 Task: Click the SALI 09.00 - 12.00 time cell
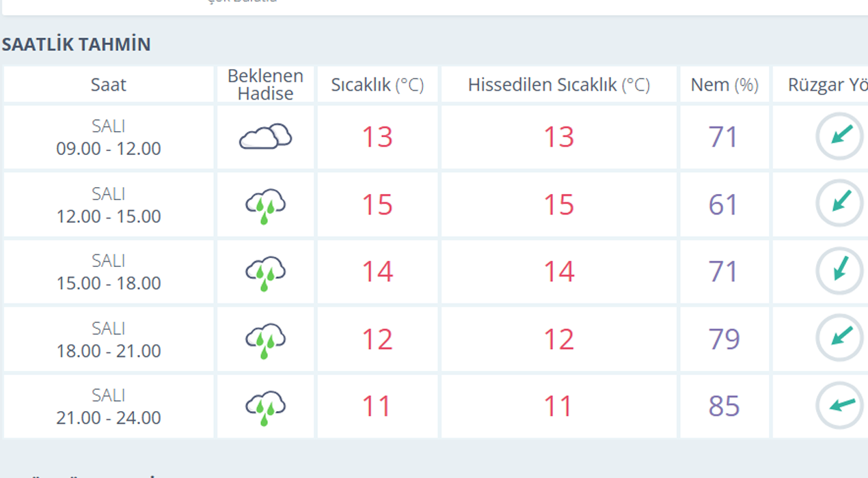(109, 137)
